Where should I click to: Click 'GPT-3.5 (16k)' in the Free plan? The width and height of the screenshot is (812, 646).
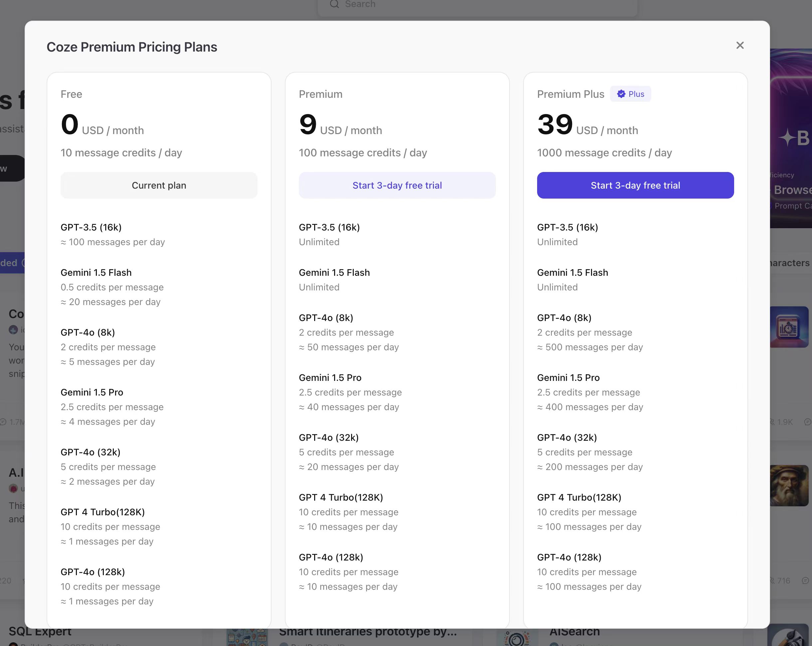coord(91,228)
